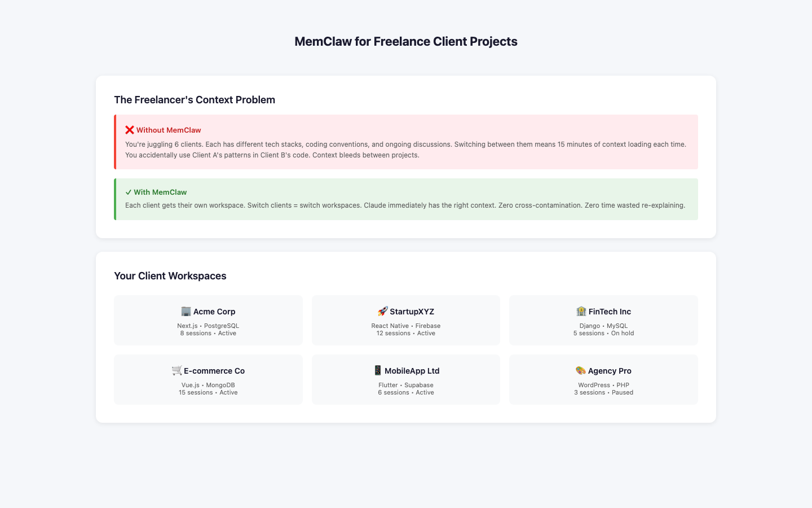Click the rocket icon beside StartupXYZ

[382, 312]
